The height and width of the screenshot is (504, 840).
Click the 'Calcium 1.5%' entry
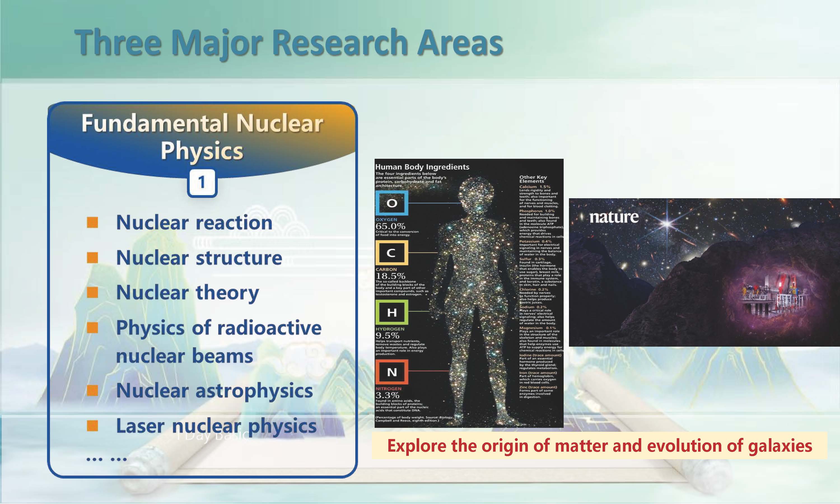coord(535,187)
